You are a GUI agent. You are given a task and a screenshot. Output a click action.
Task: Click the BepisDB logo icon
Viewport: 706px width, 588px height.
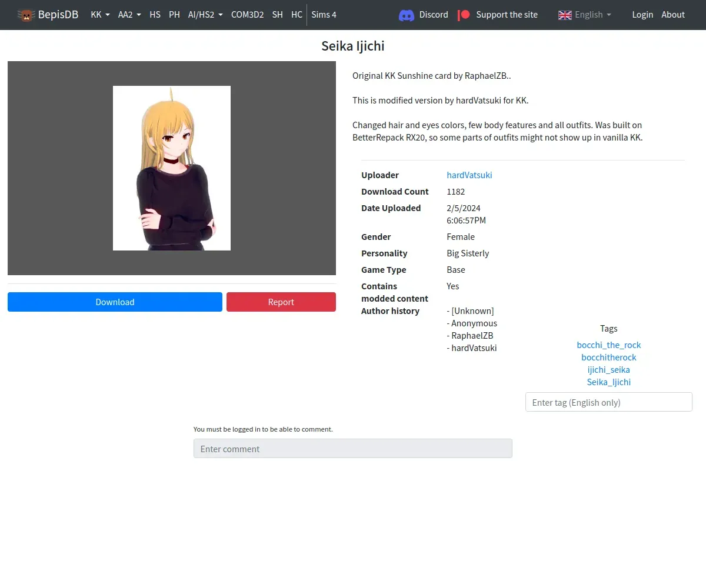pos(26,15)
